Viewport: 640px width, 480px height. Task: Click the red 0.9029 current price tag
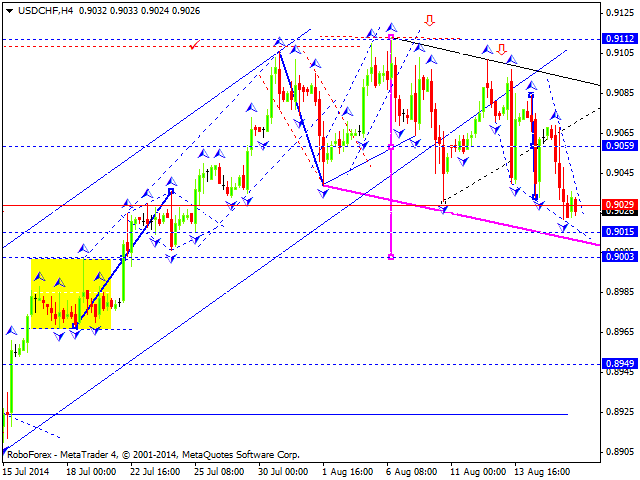[x=620, y=205]
